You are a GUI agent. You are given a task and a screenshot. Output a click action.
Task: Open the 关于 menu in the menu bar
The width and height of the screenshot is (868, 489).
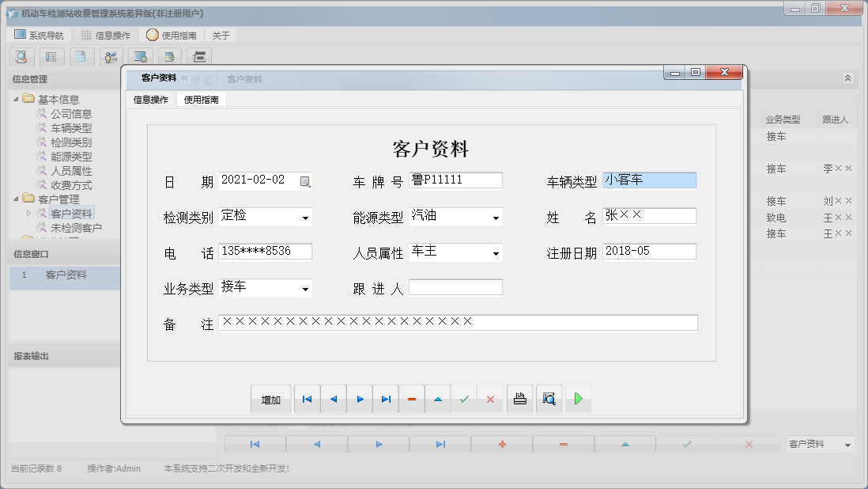pos(218,34)
